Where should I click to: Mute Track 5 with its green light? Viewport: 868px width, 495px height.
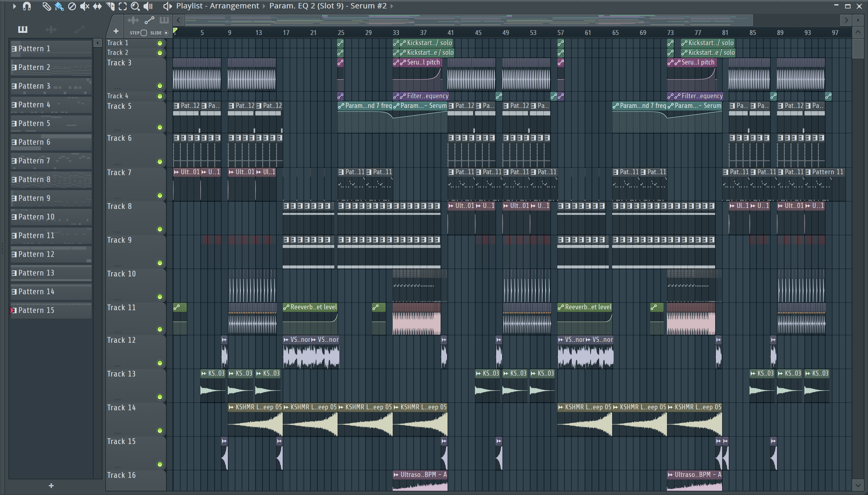click(160, 128)
